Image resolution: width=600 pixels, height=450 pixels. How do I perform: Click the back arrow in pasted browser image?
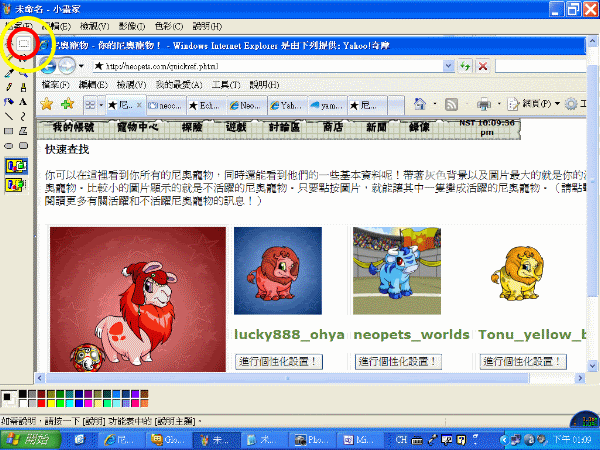(x=48, y=66)
